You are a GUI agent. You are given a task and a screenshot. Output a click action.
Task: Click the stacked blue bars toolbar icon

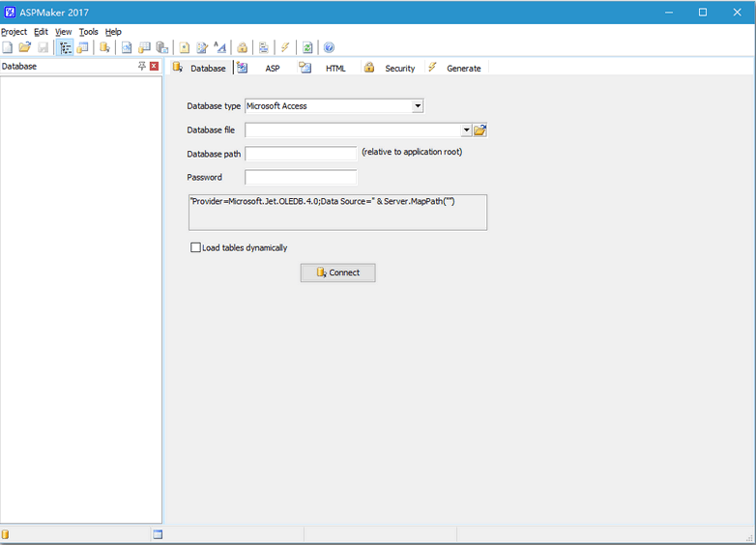tap(264, 47)
